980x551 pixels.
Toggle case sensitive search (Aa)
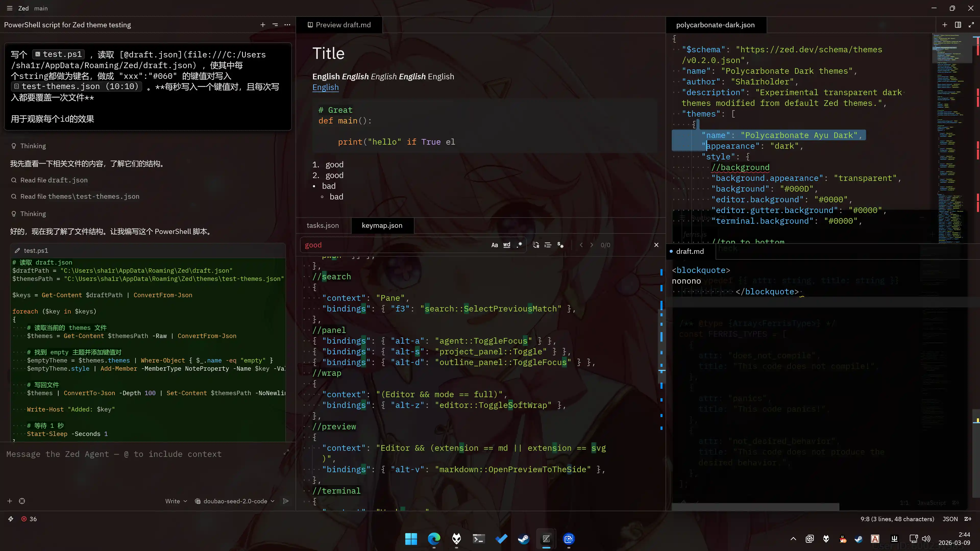494,245
